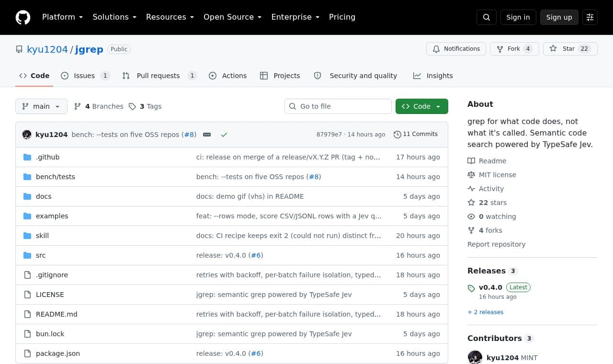Viewport: 613px width, 364px height.
Task: Open the 11 Commits history link
Action: (x=416, y=134)
